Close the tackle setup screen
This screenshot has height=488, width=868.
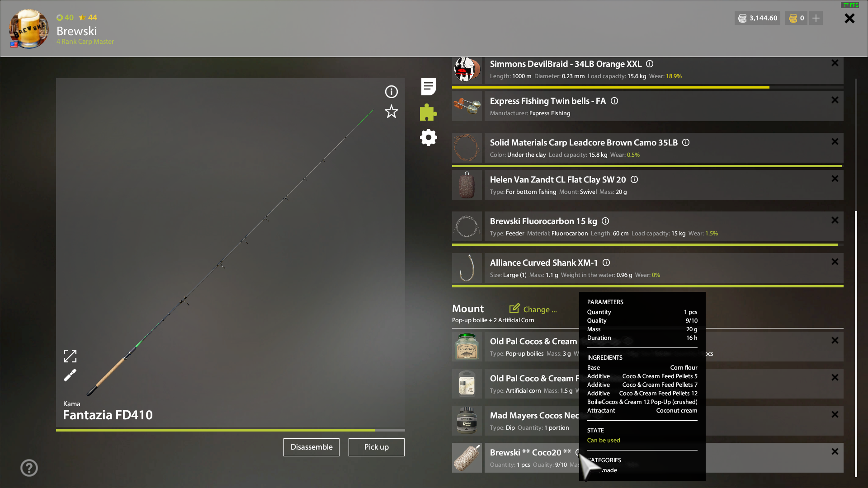coord(849,18)
